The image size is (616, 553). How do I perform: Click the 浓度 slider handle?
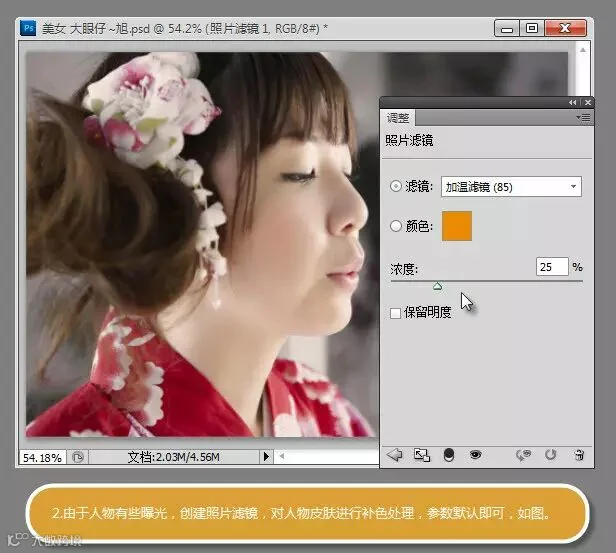coord(437,286)
